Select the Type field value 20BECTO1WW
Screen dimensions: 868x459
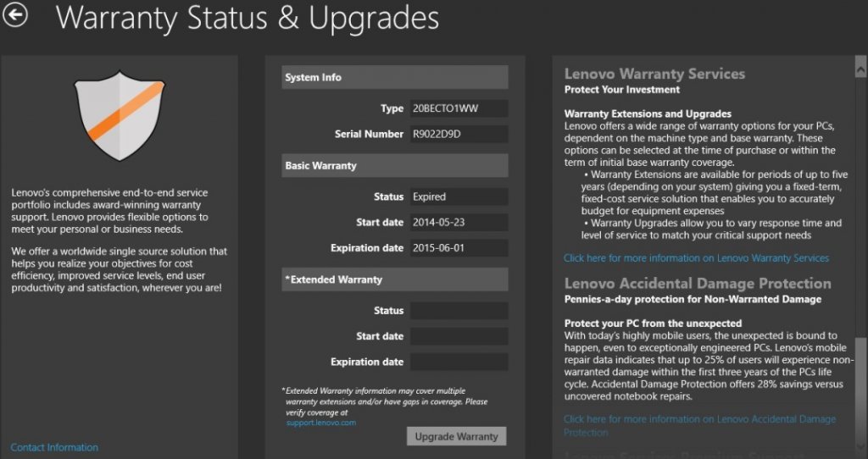click(x=459, y=108)
